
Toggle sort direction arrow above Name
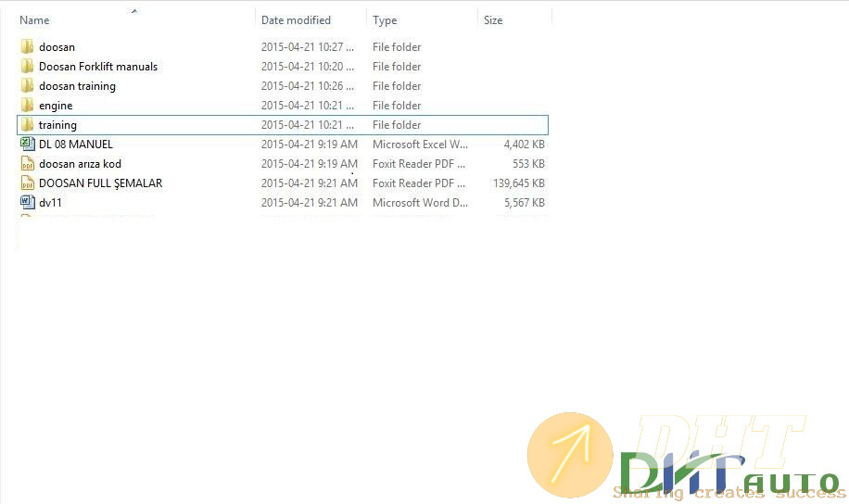[134, 10]
